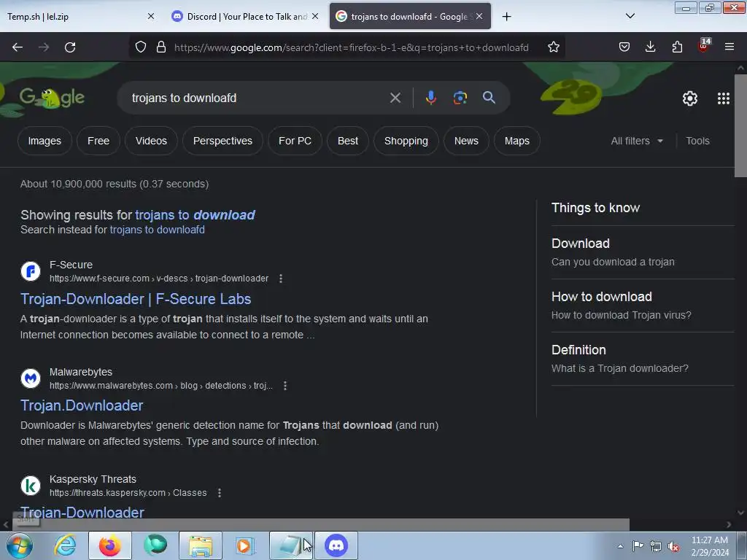
Task: Open more options for Kaspersky Threats result
Action: (219, 493)
